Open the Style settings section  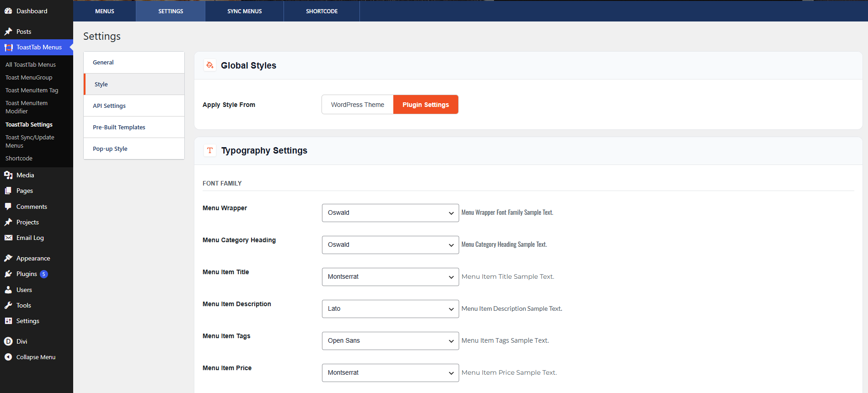point(134,84)
